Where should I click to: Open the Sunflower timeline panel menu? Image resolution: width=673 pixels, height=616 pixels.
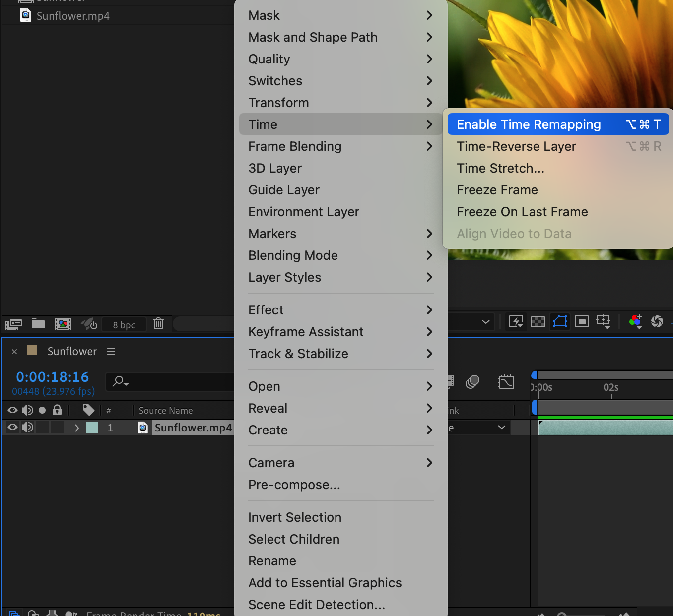[x=111, y=352]
